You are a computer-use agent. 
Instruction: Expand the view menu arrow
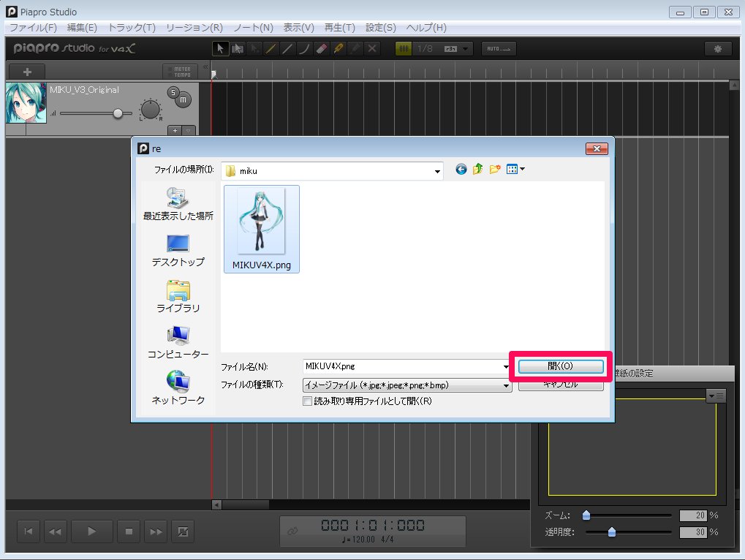point(522,169)
